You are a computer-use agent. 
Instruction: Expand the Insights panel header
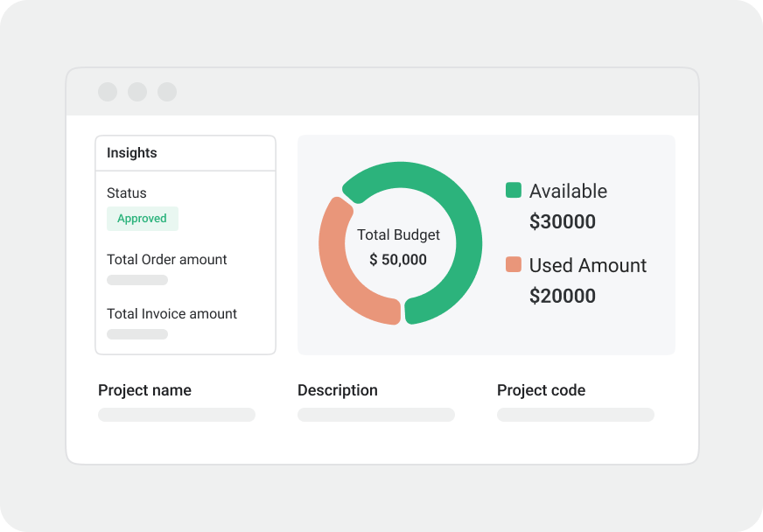[x=131, y=152]
